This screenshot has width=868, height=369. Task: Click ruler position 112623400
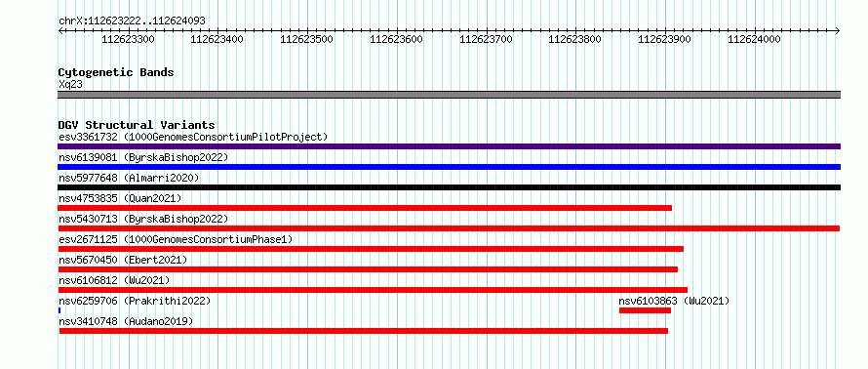(x=217, y=39)
